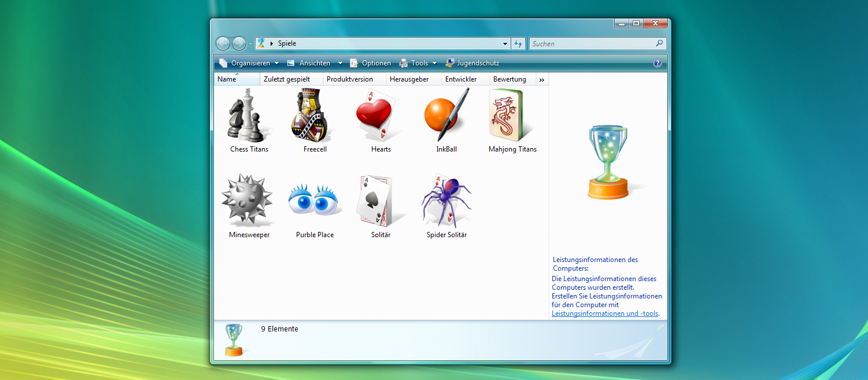Select the Mahjong Titans tile icon
868x380 pixels.
click(511, 115)
